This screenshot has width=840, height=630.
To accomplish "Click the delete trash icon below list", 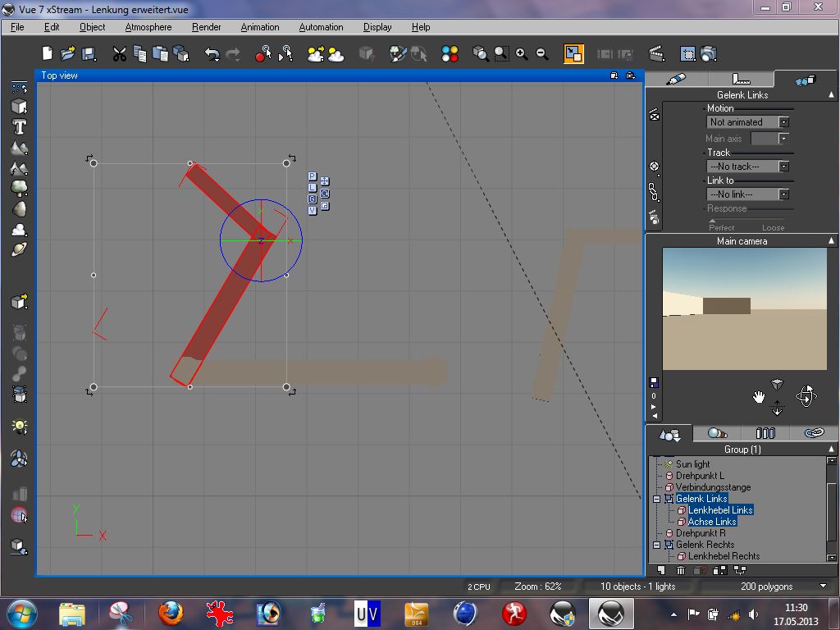I will pos(680,571).
